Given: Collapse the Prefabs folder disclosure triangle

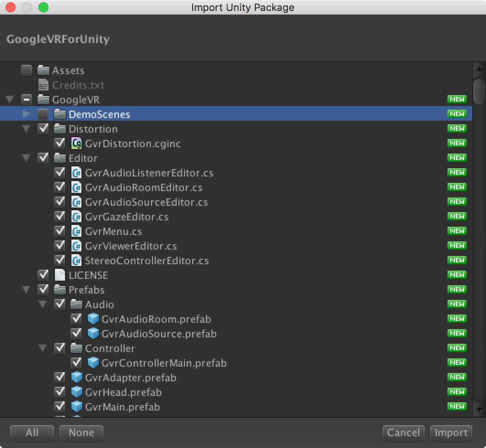Looking at the screenshot, I should pos(27,290).
